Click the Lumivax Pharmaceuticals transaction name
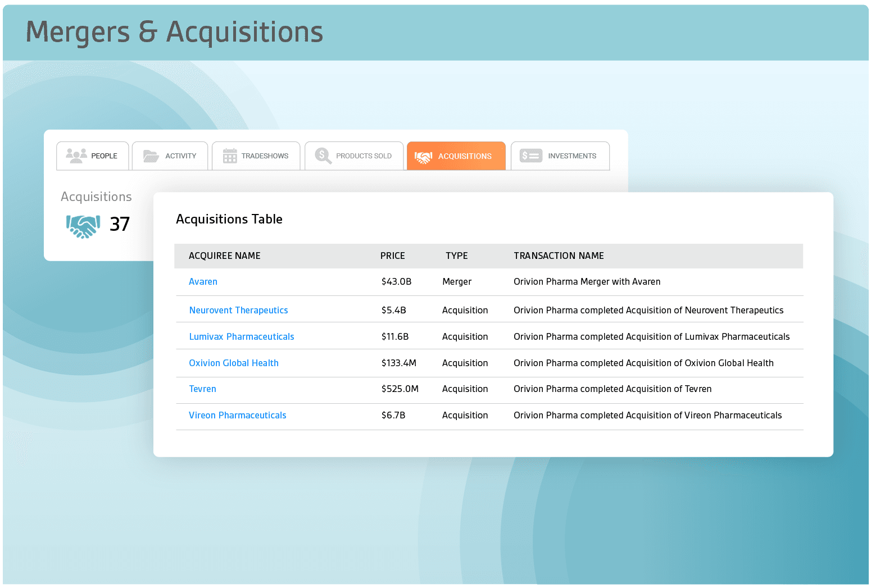Viewport: 871px width, 588px height. [652, 337]
